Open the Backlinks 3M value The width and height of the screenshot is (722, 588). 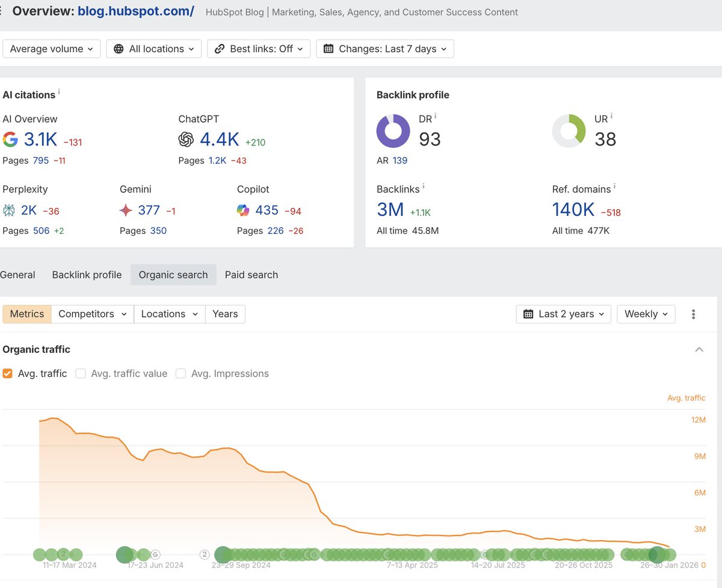pos(390,210)
